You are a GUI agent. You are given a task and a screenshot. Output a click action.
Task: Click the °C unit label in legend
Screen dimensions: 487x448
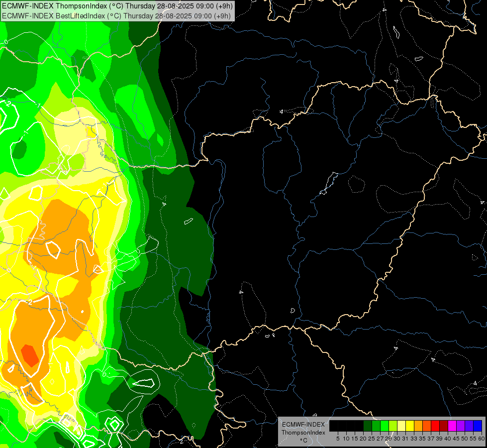click(304, 441)
